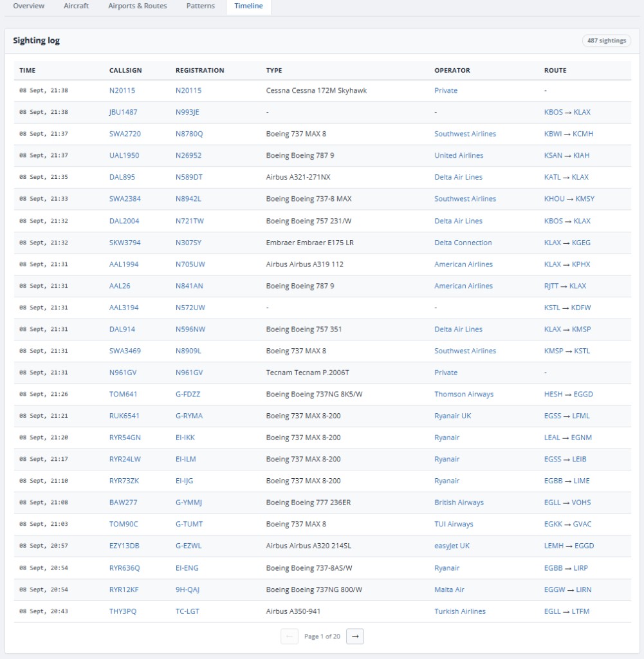
Task: Click Malta Air operator link
Action: tap(449, 589)
